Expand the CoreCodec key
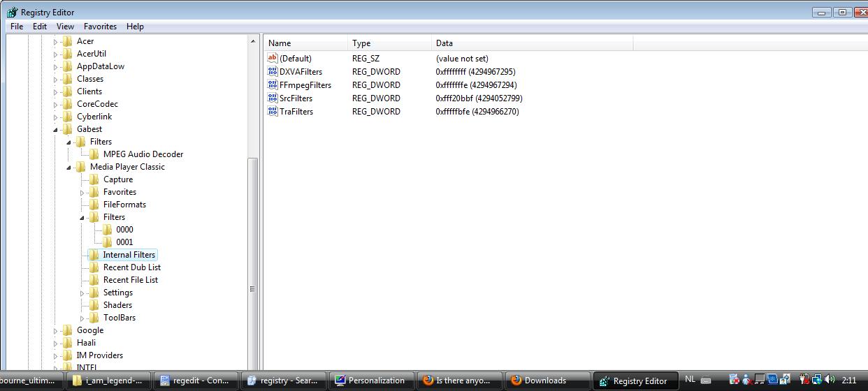The height and width of the screenshot is (391, 868). 56,105
